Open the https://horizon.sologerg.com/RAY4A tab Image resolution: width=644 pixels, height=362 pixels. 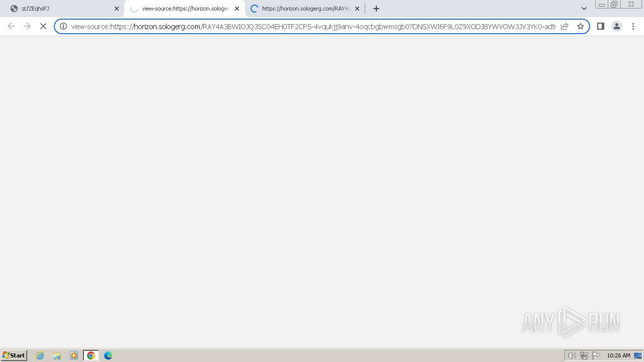click(x=305, y=9)
